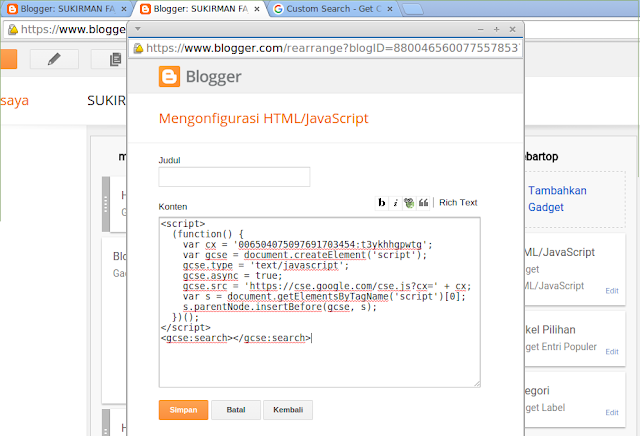Edit the Label gadget
The width and height of the screenshot is (640, 436).
[611, 412]
